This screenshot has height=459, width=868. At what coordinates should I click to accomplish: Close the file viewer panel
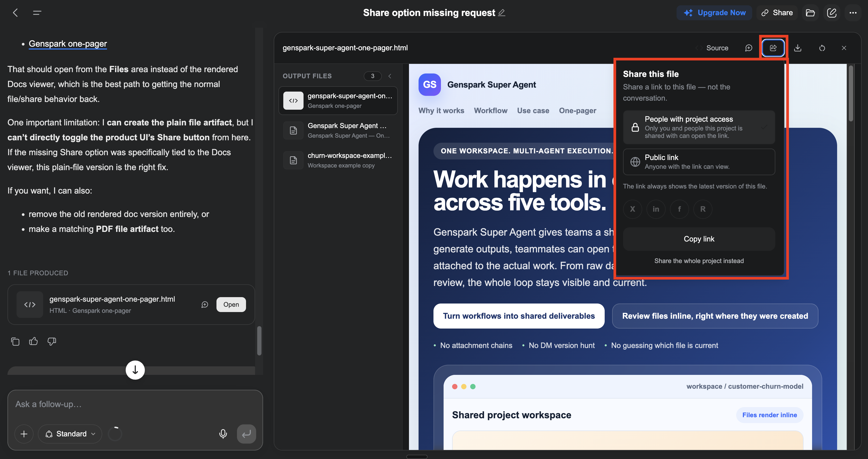(844, 48)
